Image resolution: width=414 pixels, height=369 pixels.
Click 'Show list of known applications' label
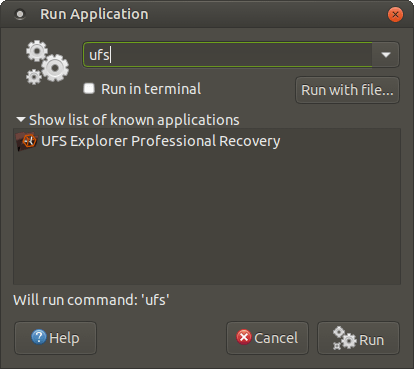[x=134, y=120]
